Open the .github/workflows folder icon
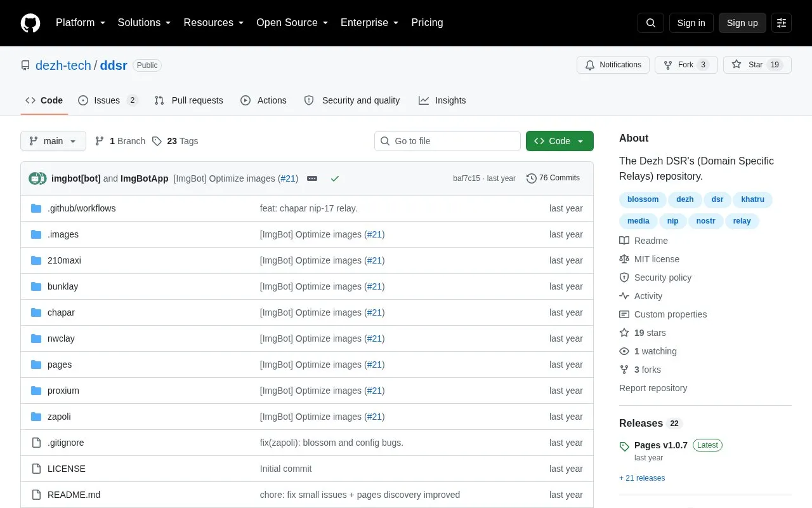 [36, 208]
